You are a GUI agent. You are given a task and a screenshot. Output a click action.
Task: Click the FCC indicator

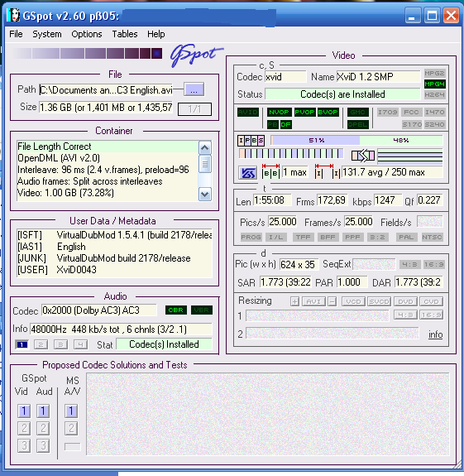[x=411, y=112]
